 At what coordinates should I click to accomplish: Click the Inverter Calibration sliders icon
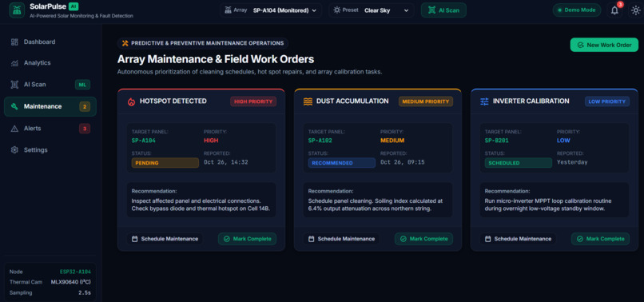[485, 101]
